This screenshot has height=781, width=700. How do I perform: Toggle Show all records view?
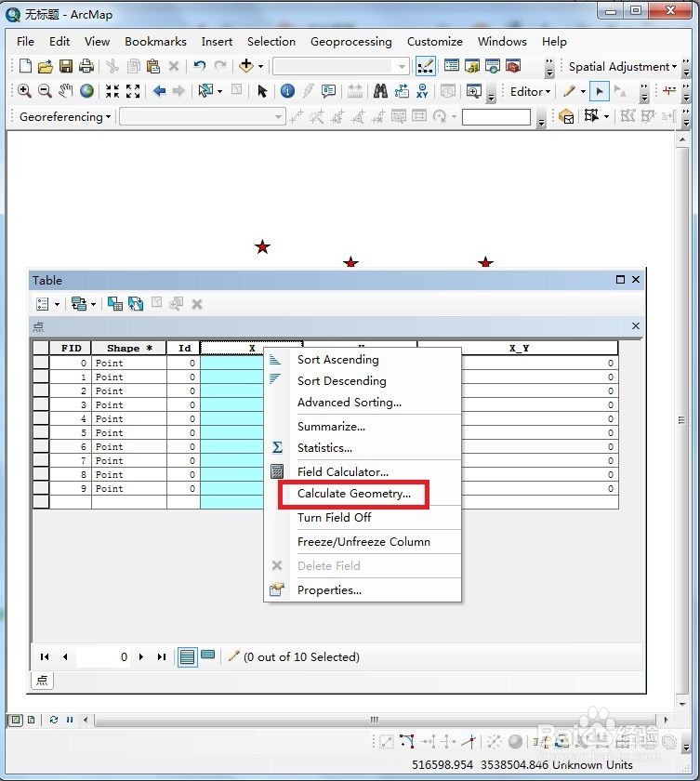pos(187,657)
